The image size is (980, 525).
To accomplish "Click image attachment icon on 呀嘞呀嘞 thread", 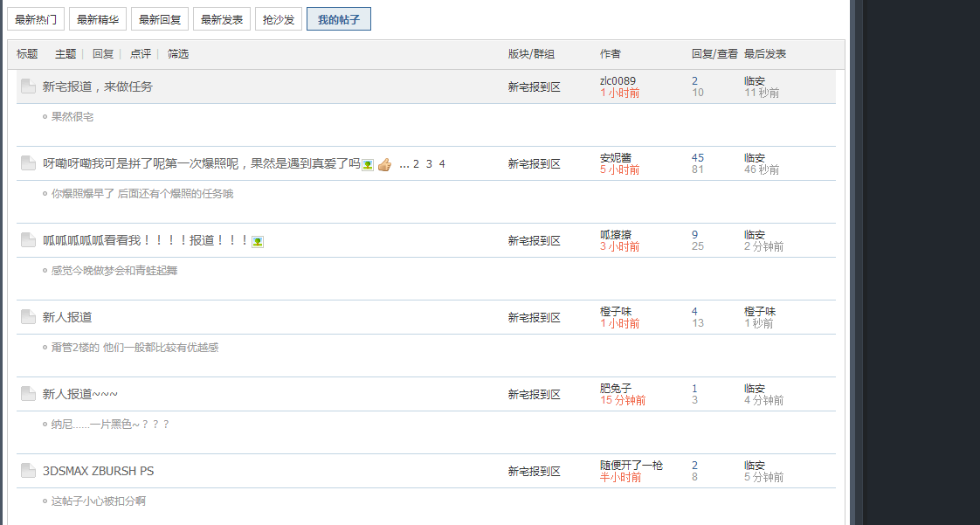I will point(368,164).
